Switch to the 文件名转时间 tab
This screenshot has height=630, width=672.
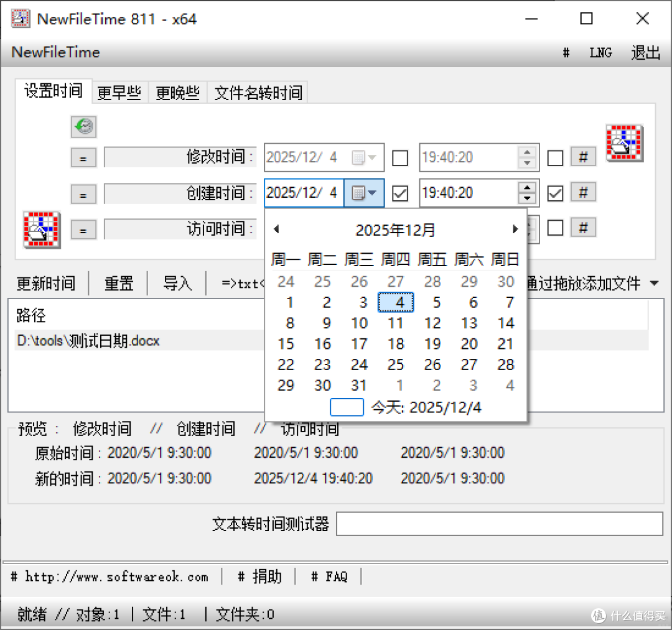(258, 93)
